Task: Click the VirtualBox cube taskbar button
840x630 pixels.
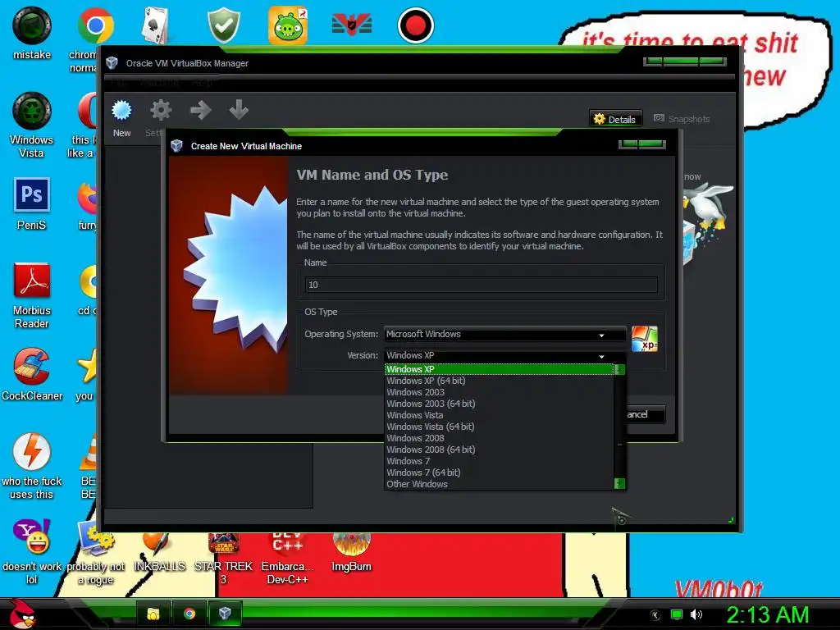Action: click(225, 614)
